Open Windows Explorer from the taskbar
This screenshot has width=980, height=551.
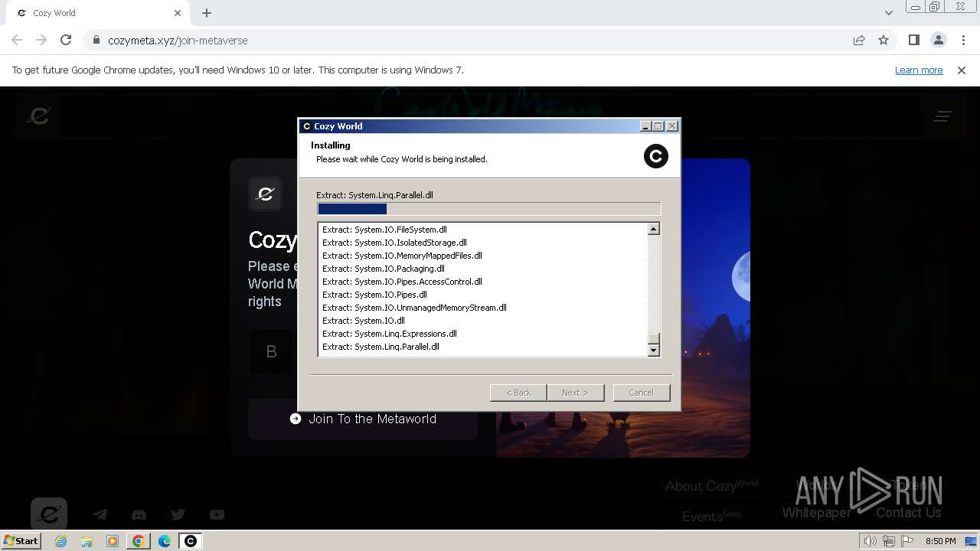87,541
